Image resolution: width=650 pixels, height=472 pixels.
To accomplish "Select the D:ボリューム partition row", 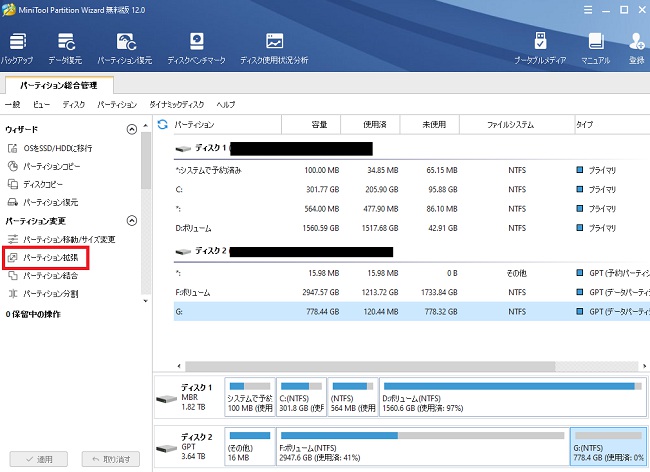I will point(412,228).
